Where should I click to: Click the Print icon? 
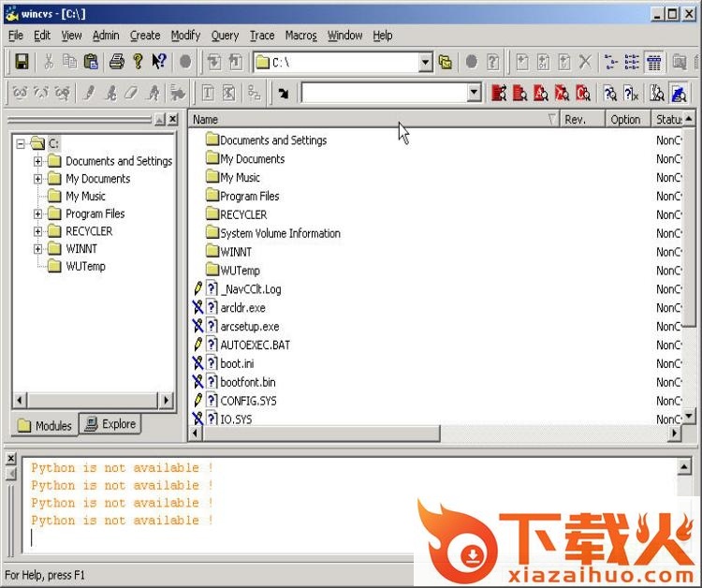point(117,62)
